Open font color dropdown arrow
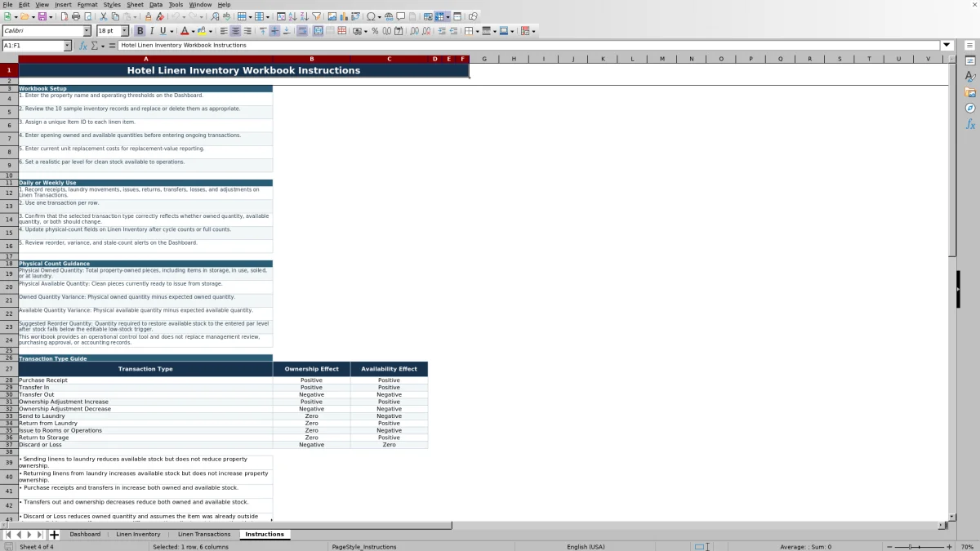Screen dimensions: 980x551 pyautogui.click(x=194, y=31)
